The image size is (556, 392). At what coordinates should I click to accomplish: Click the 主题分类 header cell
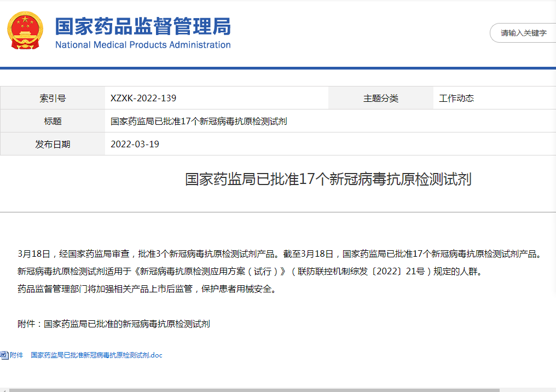pos(380,99)
